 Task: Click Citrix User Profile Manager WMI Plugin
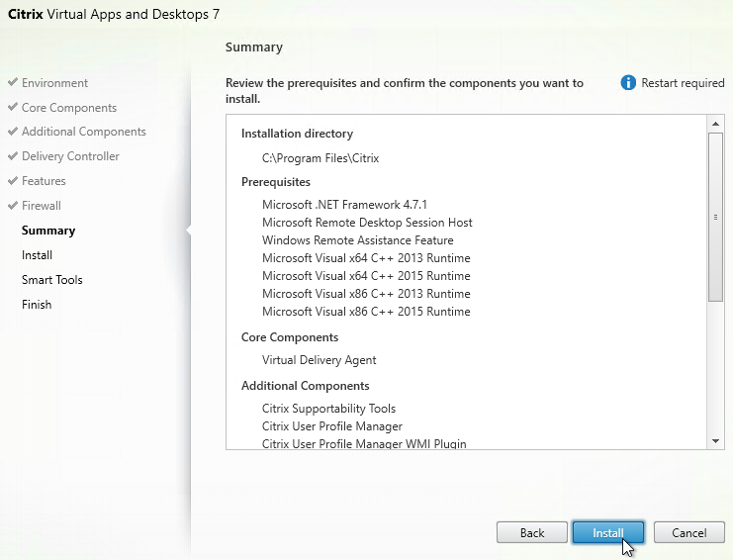tap(364, 443)
